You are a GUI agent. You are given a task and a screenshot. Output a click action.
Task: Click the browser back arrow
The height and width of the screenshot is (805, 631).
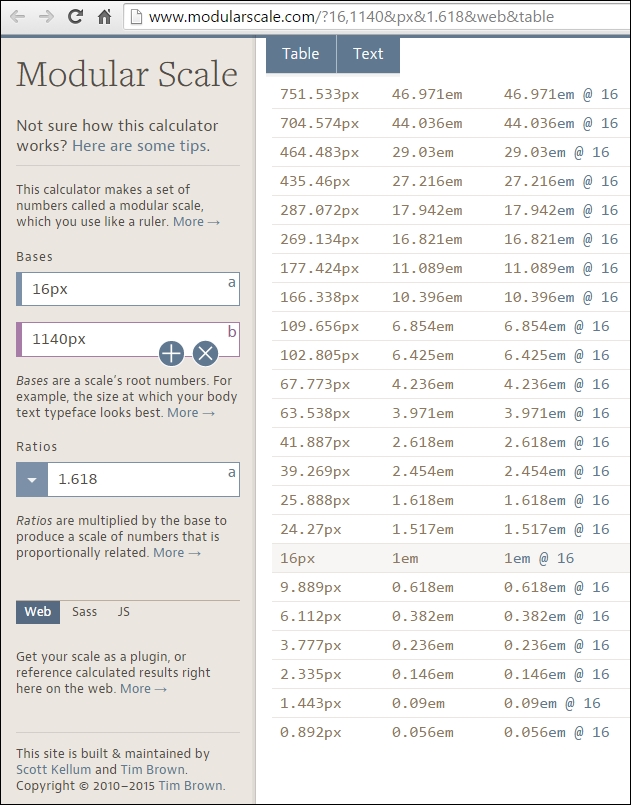pos(17,17)
